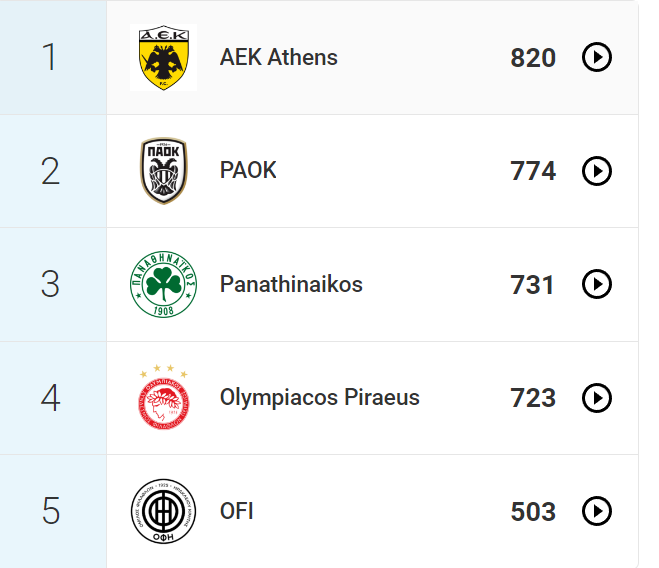The image size is (659, 568).
Task: Click rank number 5 cell
Action: (50, 512)
